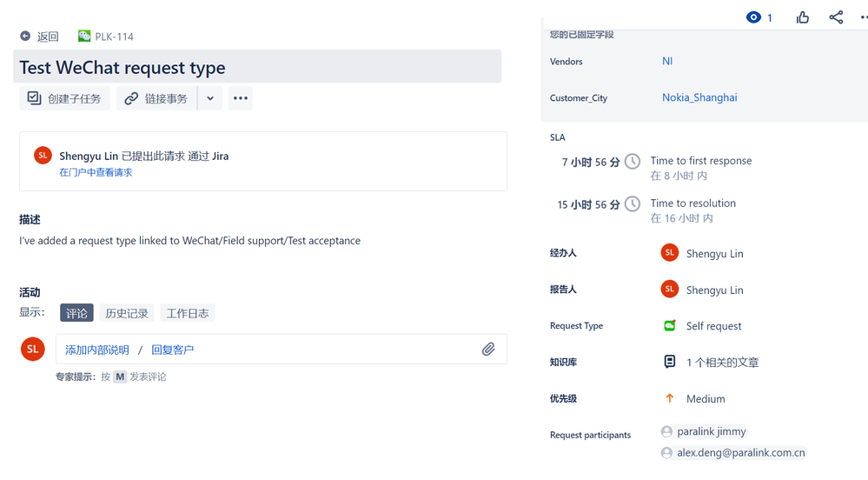Click the SL avatar in the 经办人 row
This screenshot has height=480, width=868.
pyautogui.click(x=670, y=253)
